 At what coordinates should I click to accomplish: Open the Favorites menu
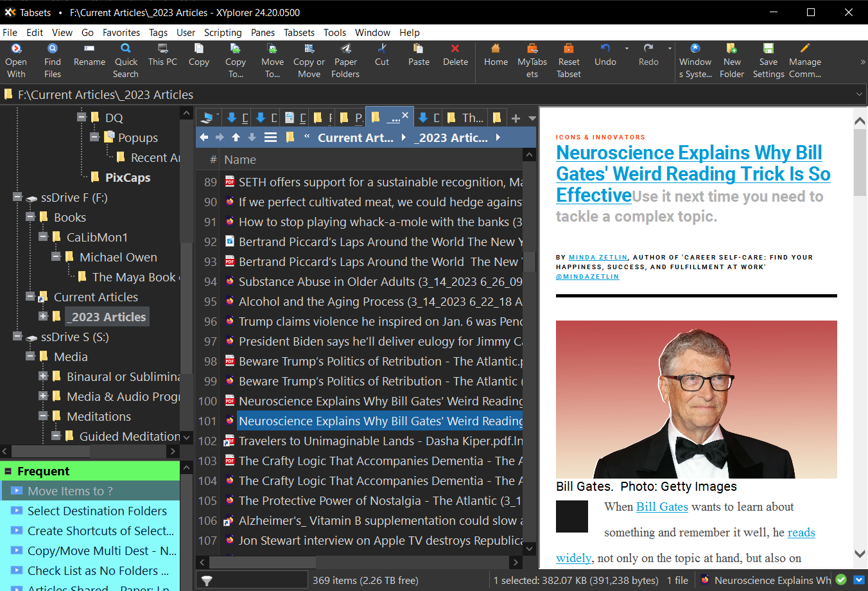121,32
